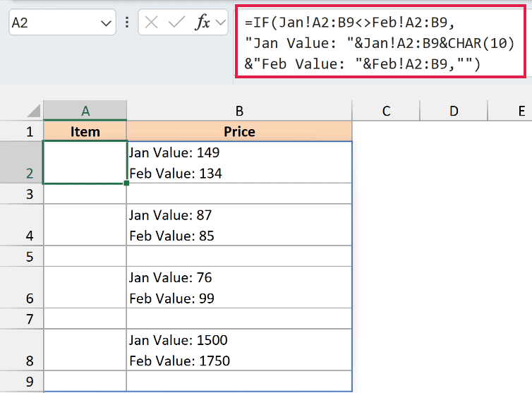The image size is (532, 393).
Task: Click the fill handle of cell A2
Action: click(x=126, y=183)
